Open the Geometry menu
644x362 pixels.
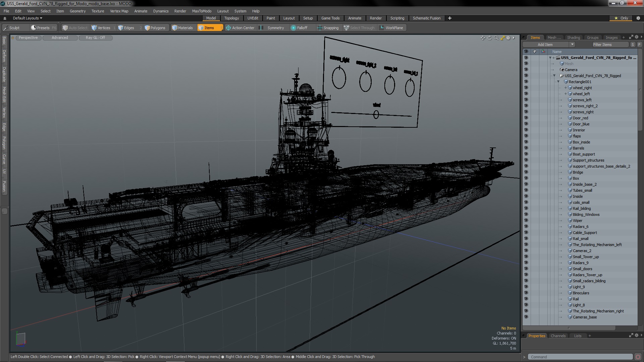(77, 11)
